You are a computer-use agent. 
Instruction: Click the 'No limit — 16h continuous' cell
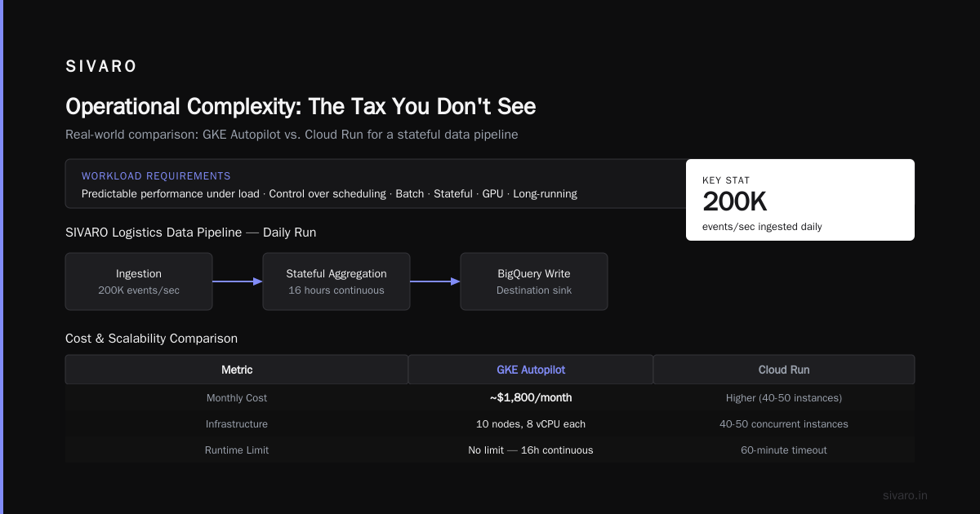pyautogui.click(x=531, y=450)
